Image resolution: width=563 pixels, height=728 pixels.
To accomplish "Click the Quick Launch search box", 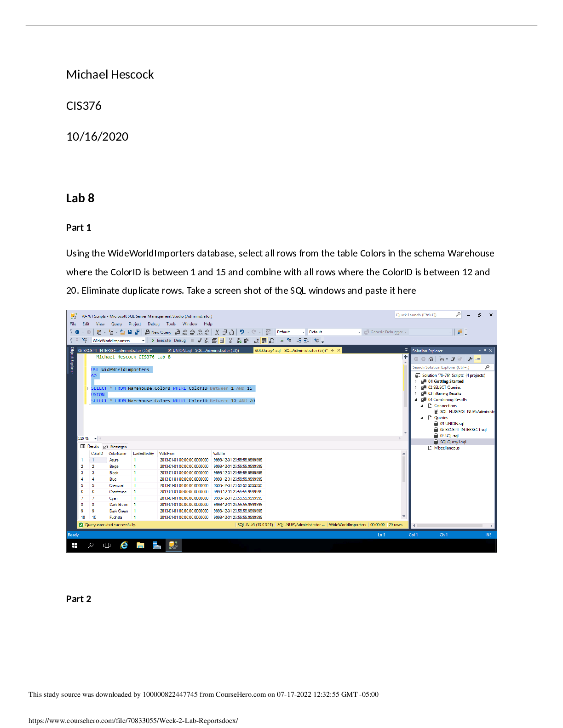I will (425, 315).
